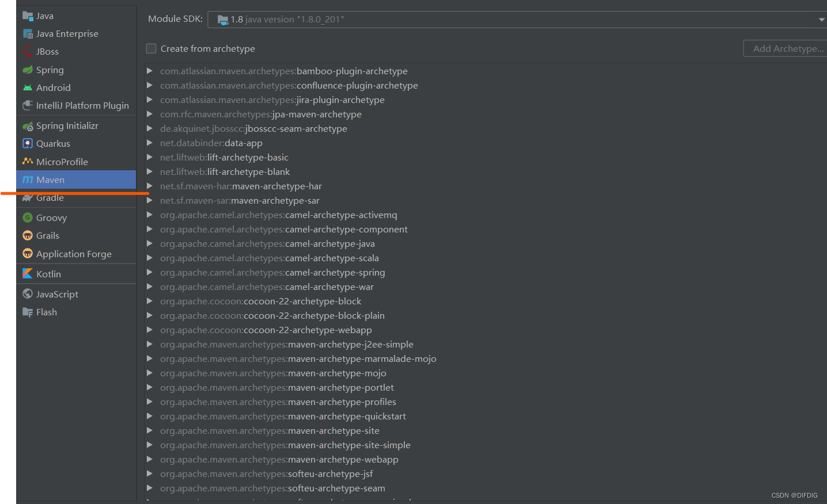The image size is (827, 504).
Task: Expand jpa-maven-archetype entry
Action: click(150, 114)
